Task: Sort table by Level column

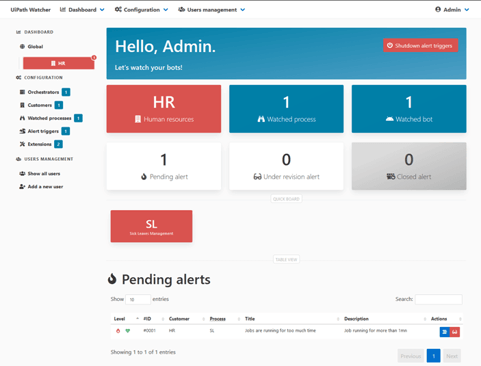Action: (126, 319)
